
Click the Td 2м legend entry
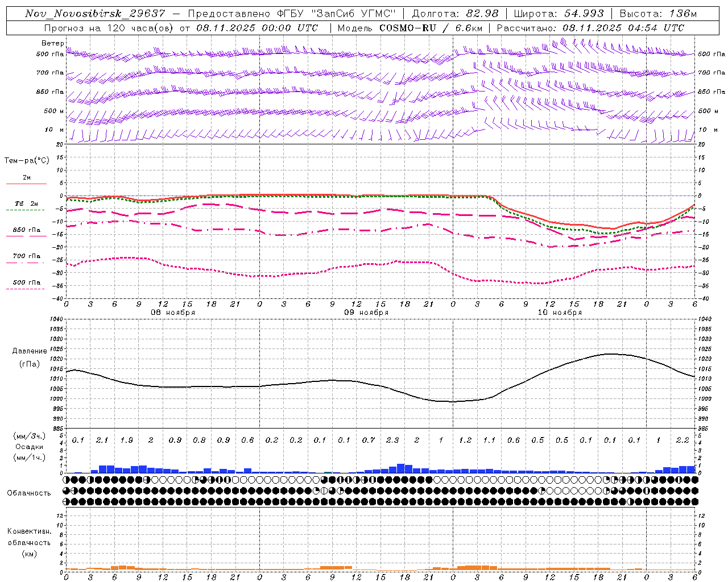(26, 203)
